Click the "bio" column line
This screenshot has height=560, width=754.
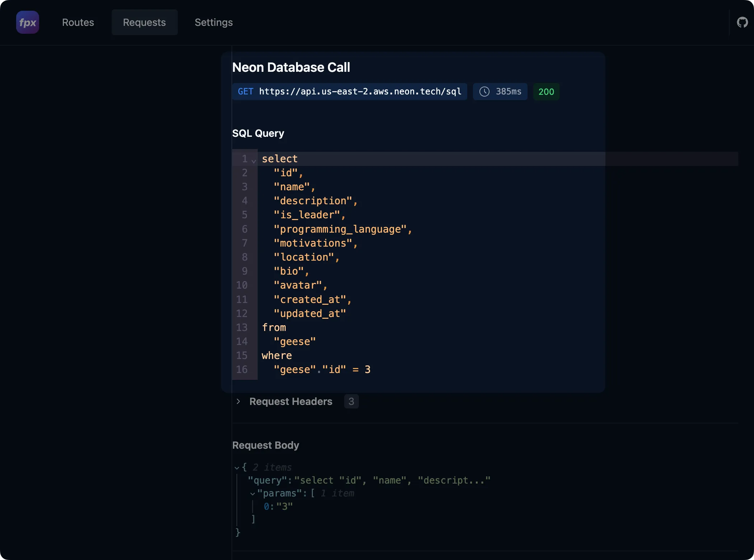tap(291, 271)
